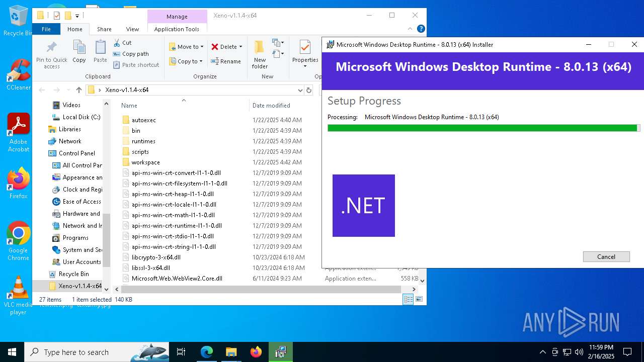Screen dimensions: 644x362
Task: Click the setup progress bar
Action: (x=484, y=128)
